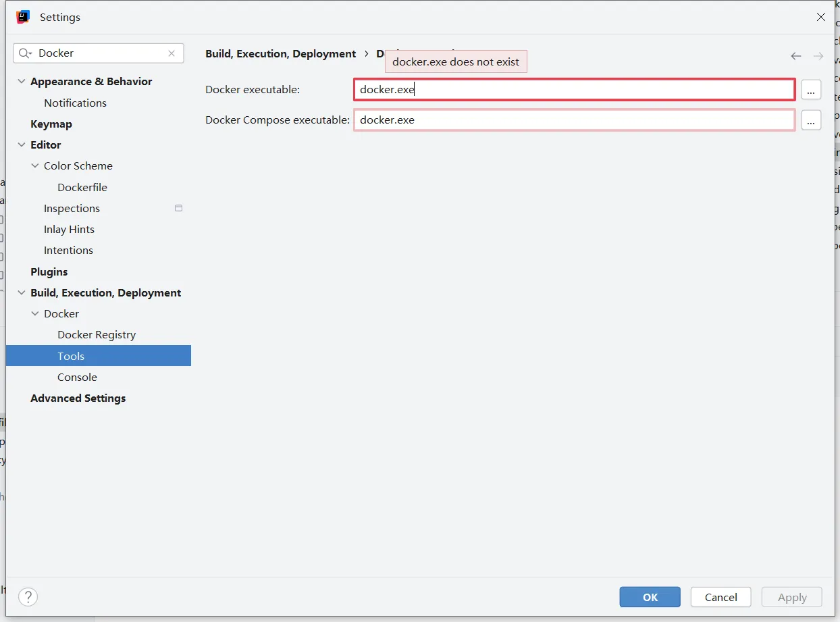The image size is (840, 622).
Task: Open Inlay Hints settings
Action: point(69,229)
